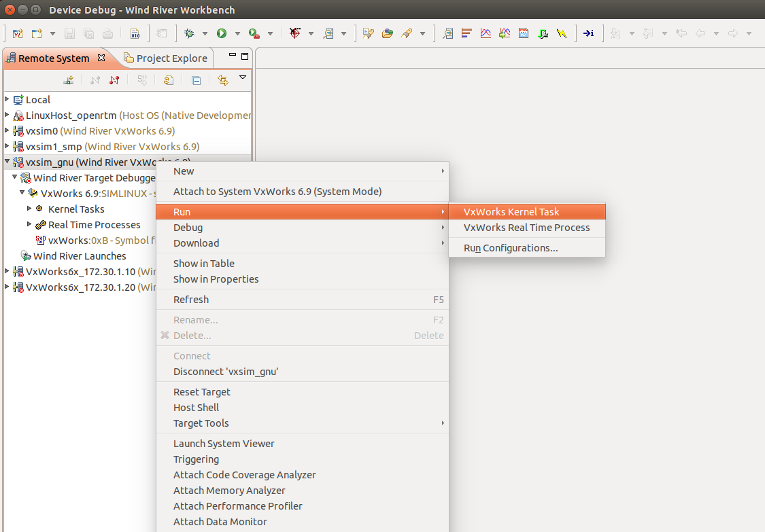Click the New wizard toolbar icon
Viewport: 765px width, 532px height.
click(x=37, y=33)
